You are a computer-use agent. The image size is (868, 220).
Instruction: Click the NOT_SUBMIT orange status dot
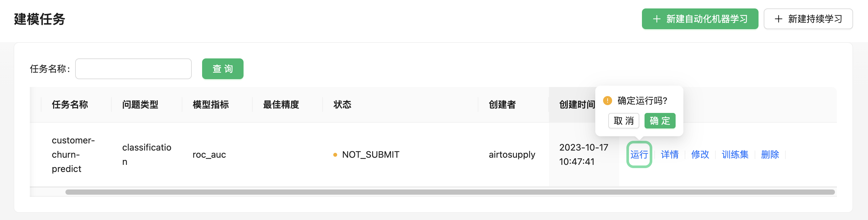coord(335,155)
